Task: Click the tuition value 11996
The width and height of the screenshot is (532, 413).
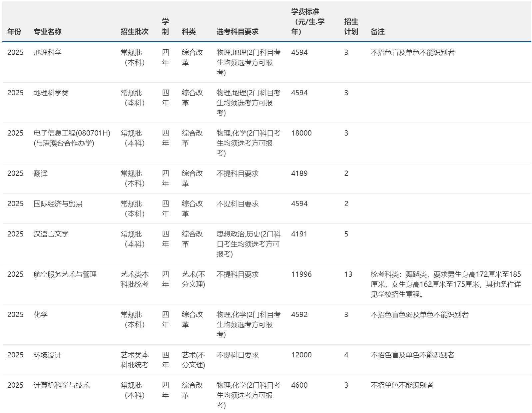Action: (x=301, y=274)
